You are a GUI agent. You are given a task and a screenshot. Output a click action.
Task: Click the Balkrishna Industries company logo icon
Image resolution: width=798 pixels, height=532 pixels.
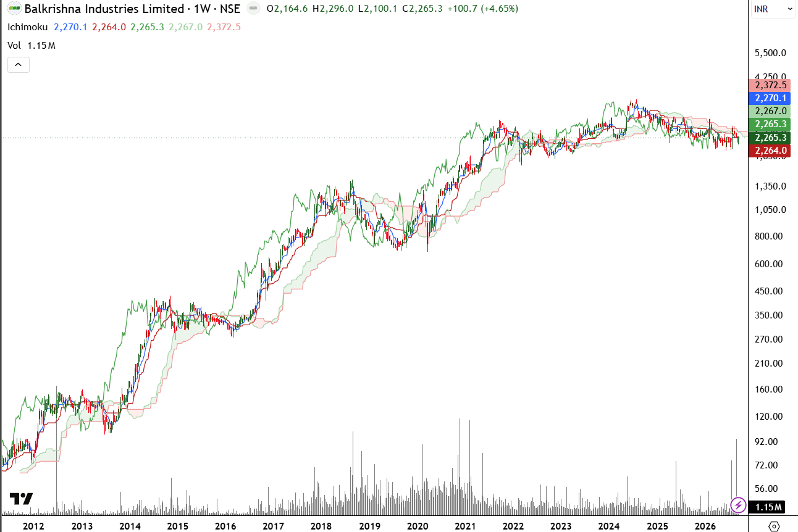[x=14, y=9]
